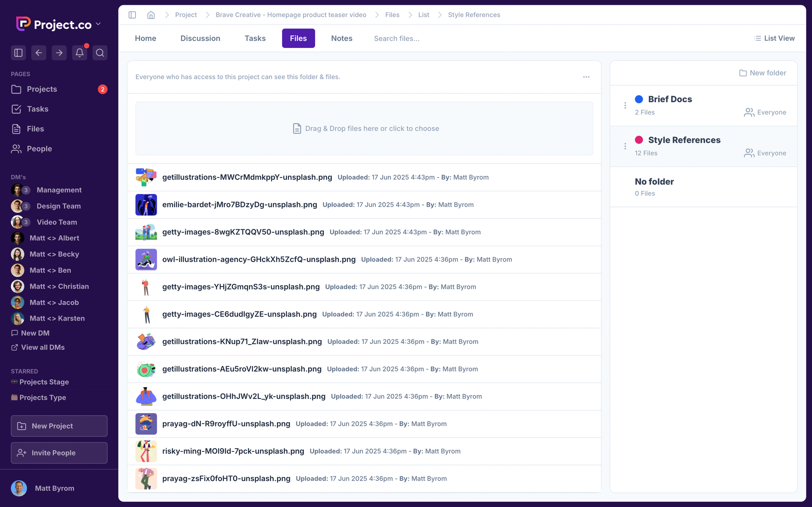Open folder options three-dot menu
Image resolution: width=812 pixels, height=507 pixels.
coord(586,77)
